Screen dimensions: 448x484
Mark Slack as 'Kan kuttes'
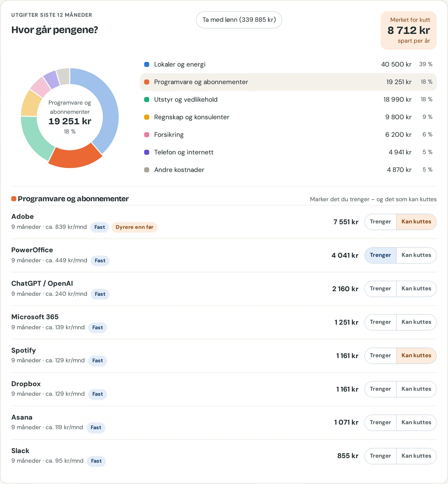pos(416,456)
